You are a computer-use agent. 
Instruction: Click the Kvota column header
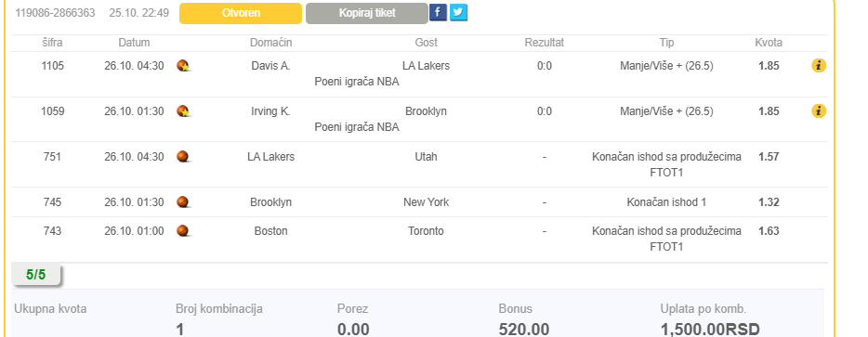coord(769,43)
